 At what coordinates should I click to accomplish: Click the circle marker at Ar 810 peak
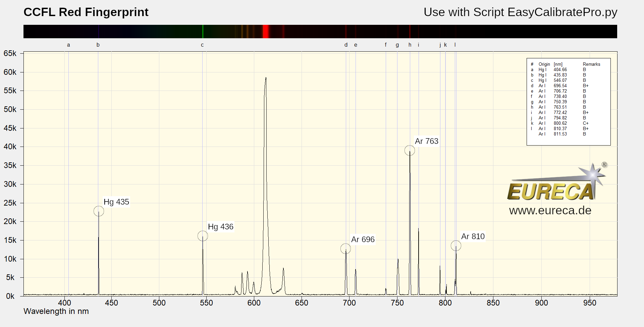tap(456, 246)
